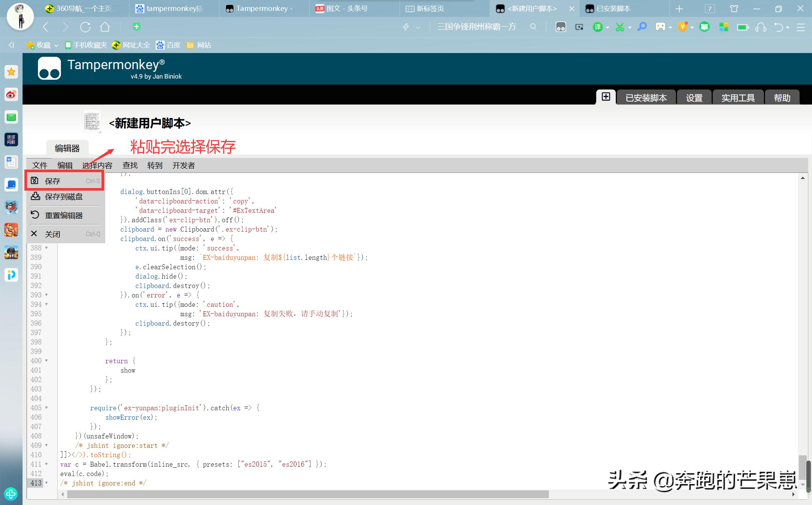Click the screen recorder icon in toolbar

pyautogui.click(x=579, y=27)
